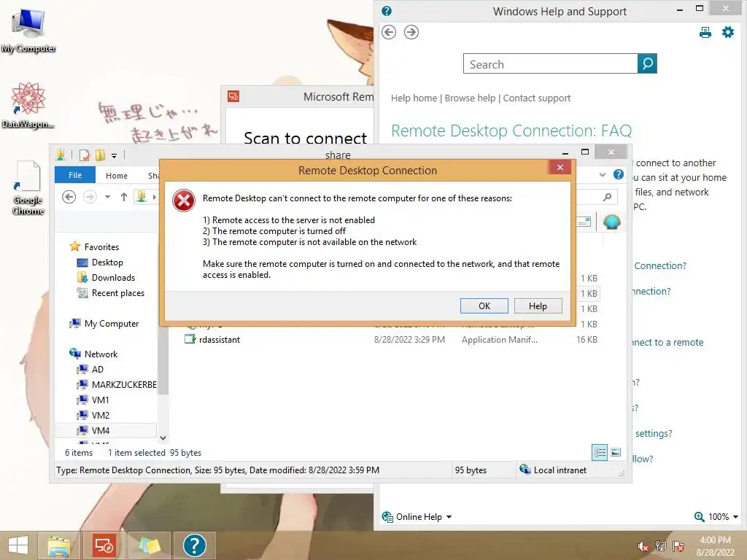Expand the ribbon with the chevron
The width and height of the screenshot is (747, 560).
pyautogui.click(x=603, y=175)
